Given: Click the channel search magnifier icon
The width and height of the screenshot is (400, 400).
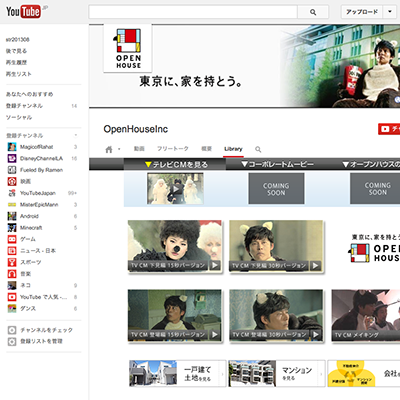Looking at the screenshot, I should tap(258, 149).
